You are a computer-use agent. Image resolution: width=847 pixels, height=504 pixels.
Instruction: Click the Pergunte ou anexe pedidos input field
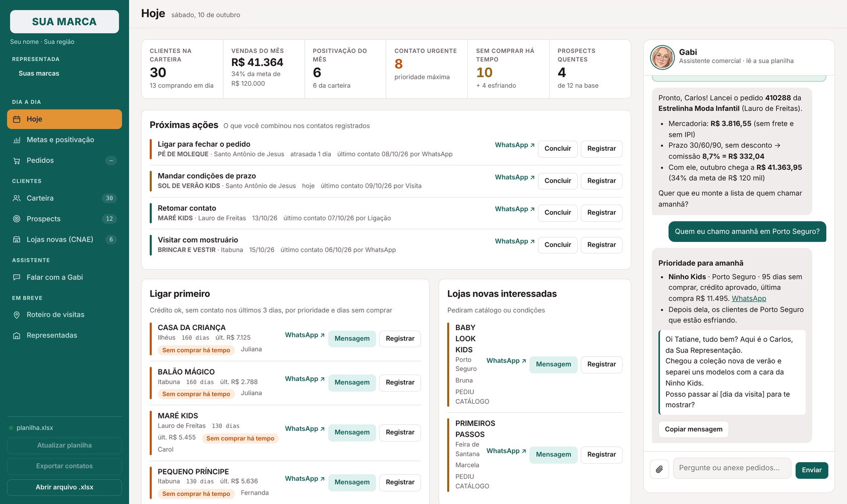click(732, 468)
